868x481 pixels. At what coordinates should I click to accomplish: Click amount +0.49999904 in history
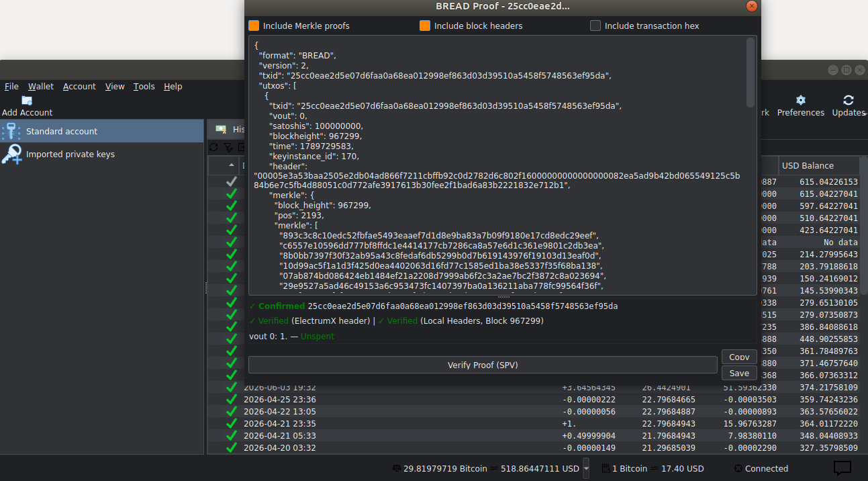click(x=588, y=435)
